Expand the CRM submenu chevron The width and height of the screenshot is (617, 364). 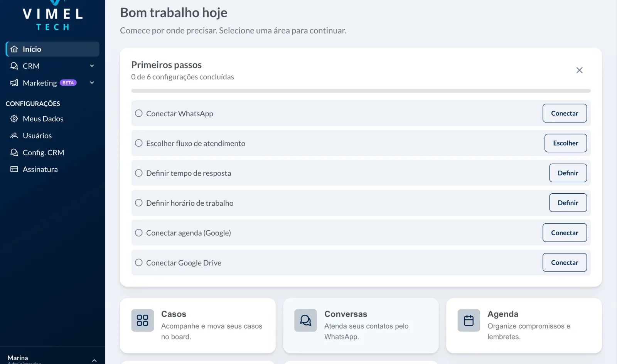92,66
